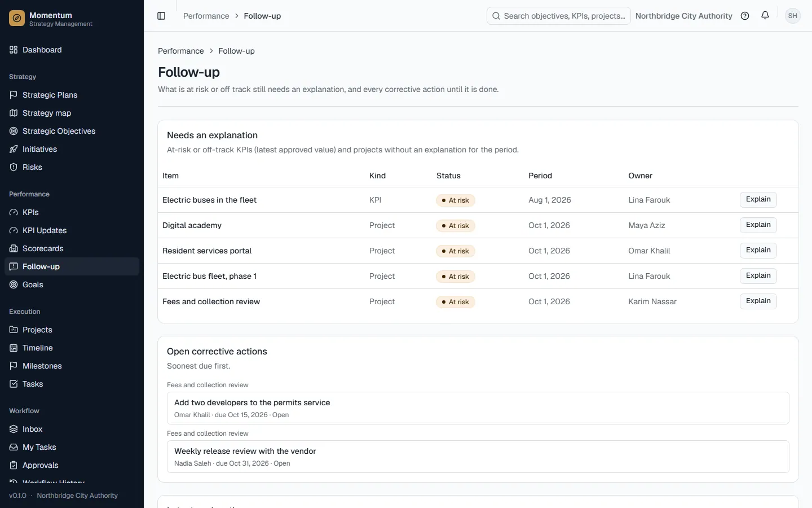Explain the Digital academy project

tap(758, 225)
